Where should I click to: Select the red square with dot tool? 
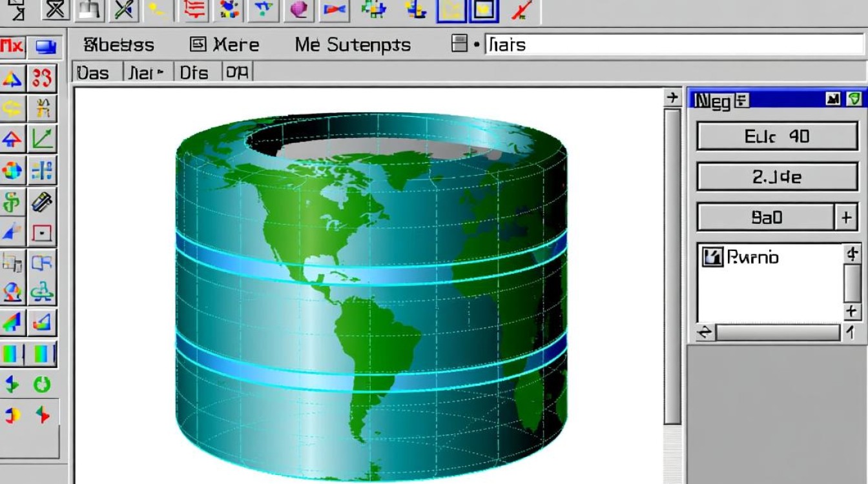click(x=42, y=233)
